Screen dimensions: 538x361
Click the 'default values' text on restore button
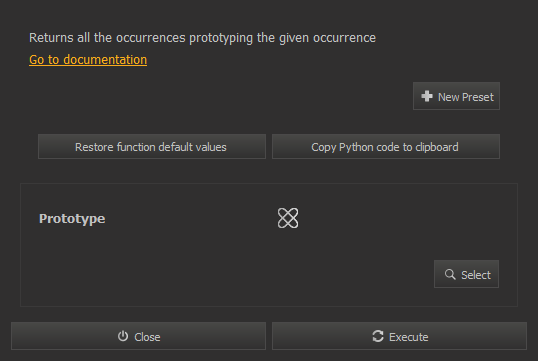(x=192, y=147)
